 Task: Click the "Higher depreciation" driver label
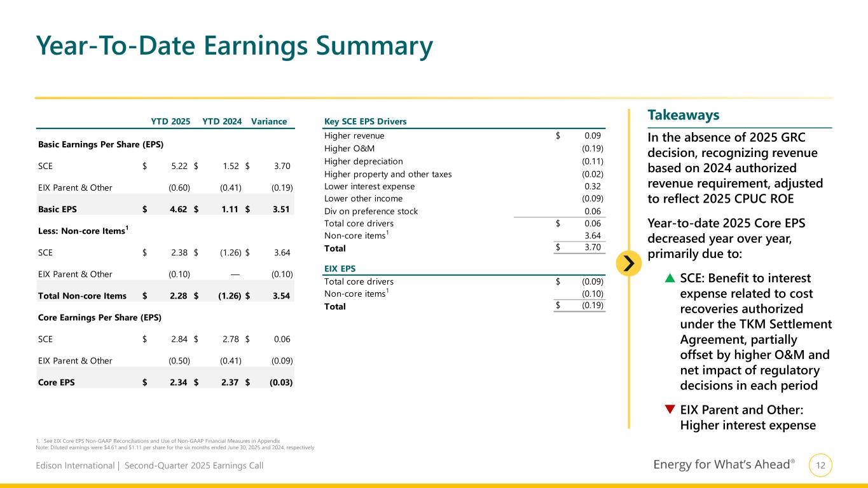[364, 161]
